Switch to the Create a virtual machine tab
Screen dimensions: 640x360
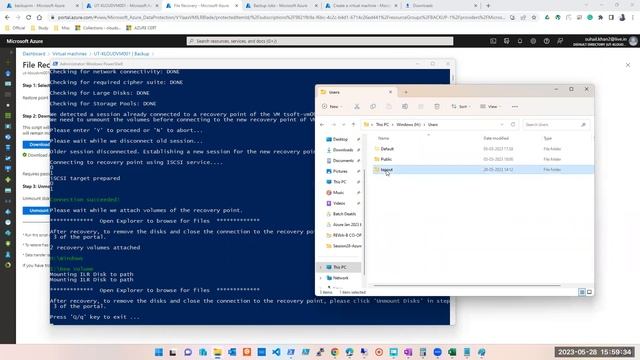pos(361,6)
